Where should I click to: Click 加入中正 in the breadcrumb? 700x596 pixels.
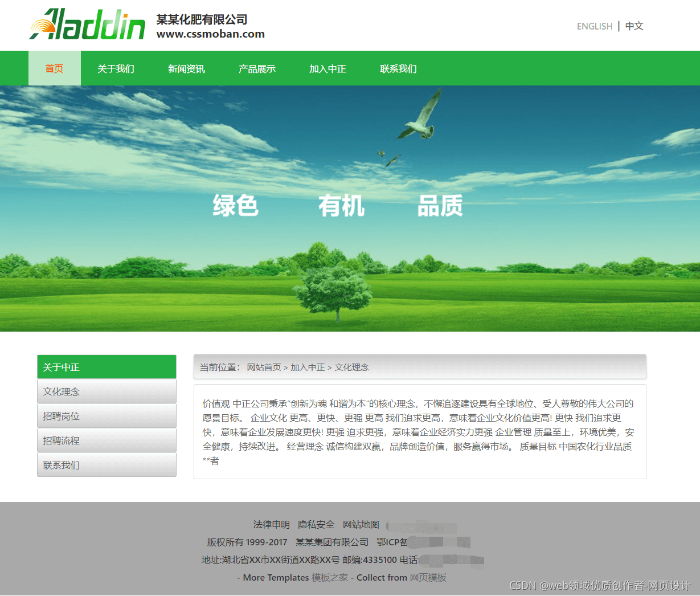[x=308, y=368]
